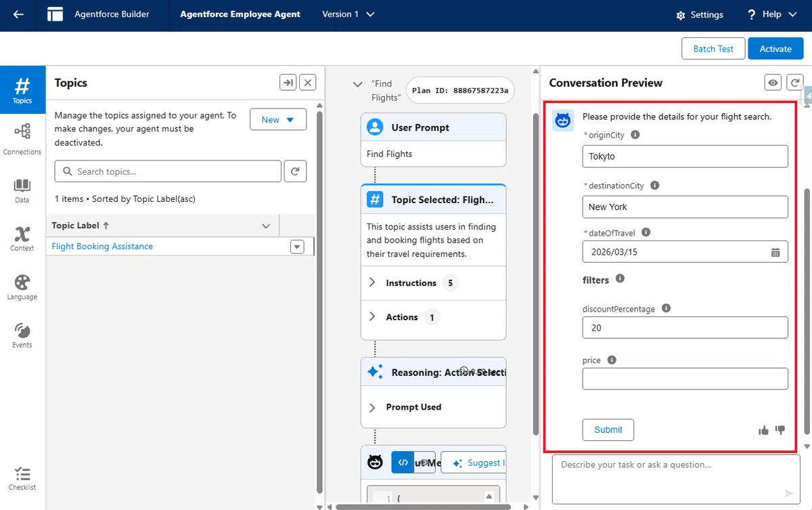Open the Language sidebar tab
Screen dimensions: 812x510
[22, 287]
